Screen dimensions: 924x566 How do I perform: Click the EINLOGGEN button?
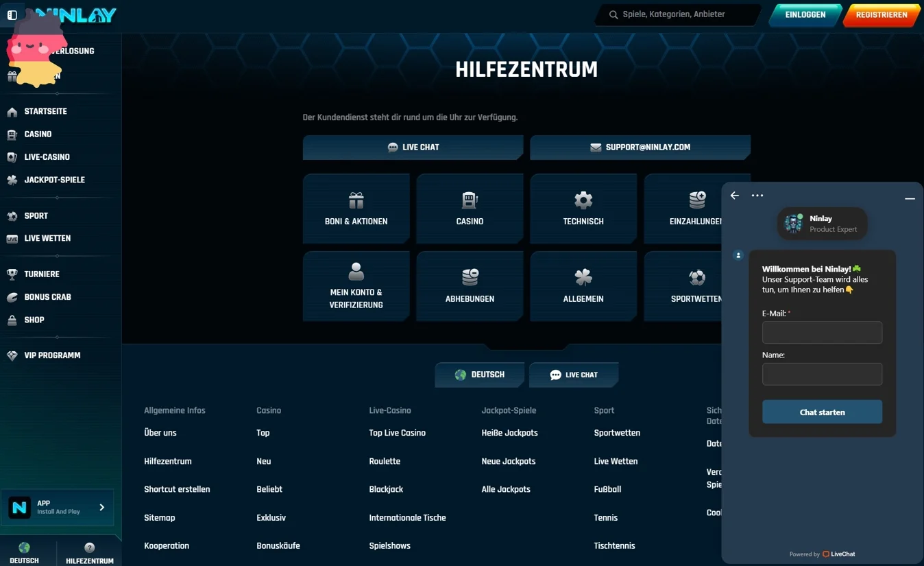coord(805,14)
